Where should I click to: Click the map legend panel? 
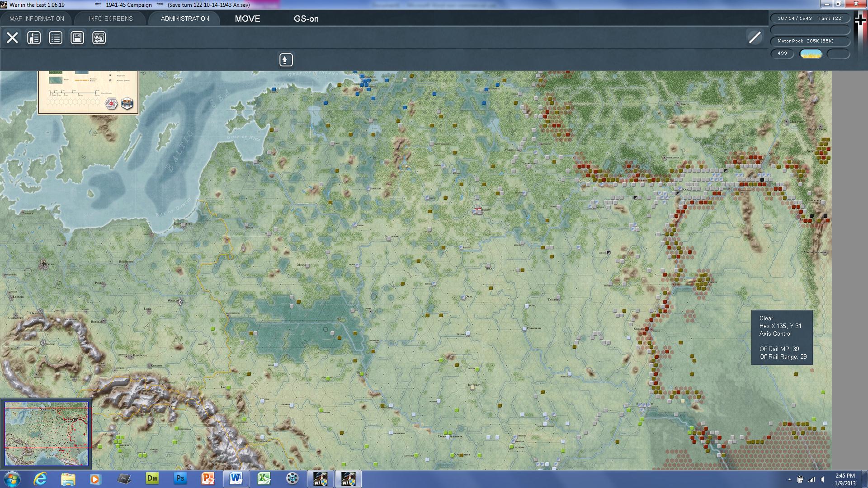tap(88, 92)
